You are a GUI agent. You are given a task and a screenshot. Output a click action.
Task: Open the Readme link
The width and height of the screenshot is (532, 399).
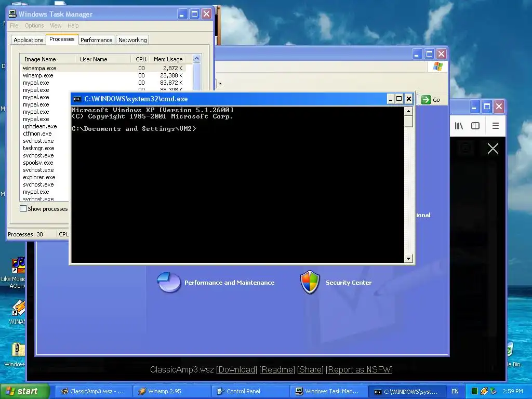click(x=277, y=369)
